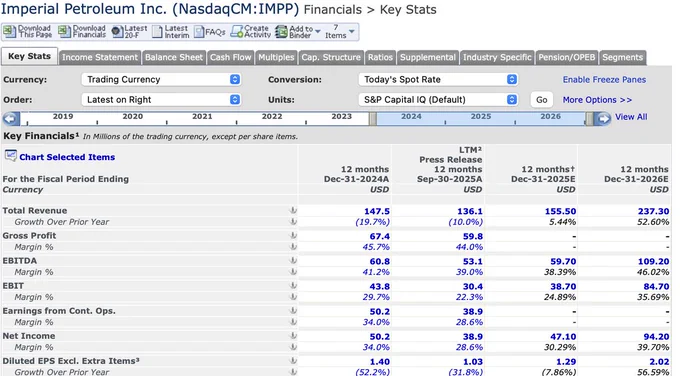Open the Units dropdown showing S&P Capital IQ
The height and width of the screenshot is (376, 680).
(438, 99)
